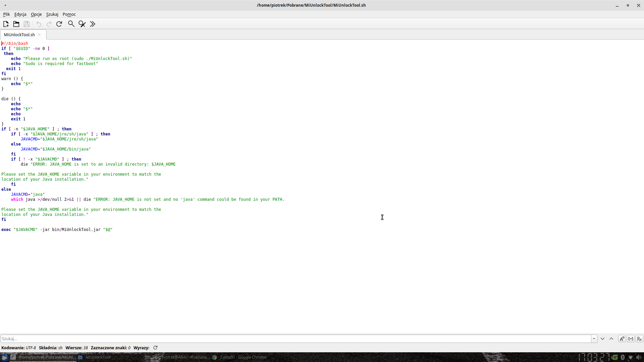Click the line if [ "$EUID" -ne 0 ]

tap(25, 48)
